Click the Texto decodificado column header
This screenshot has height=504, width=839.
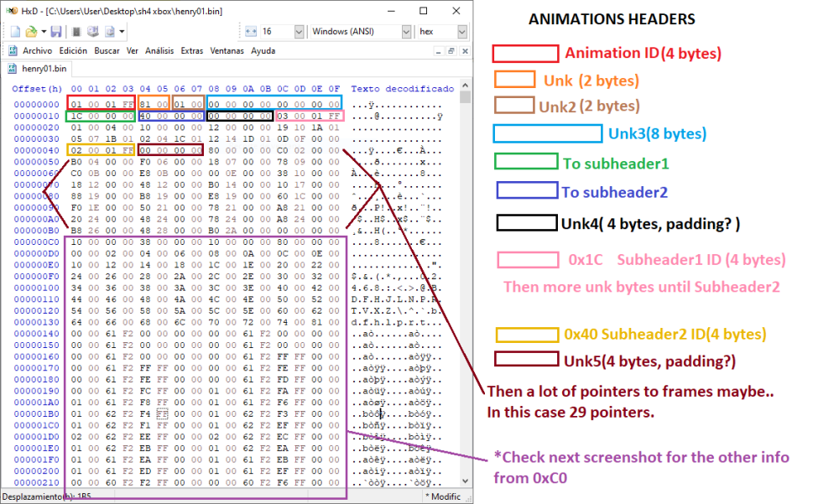(x=402, y=89)
